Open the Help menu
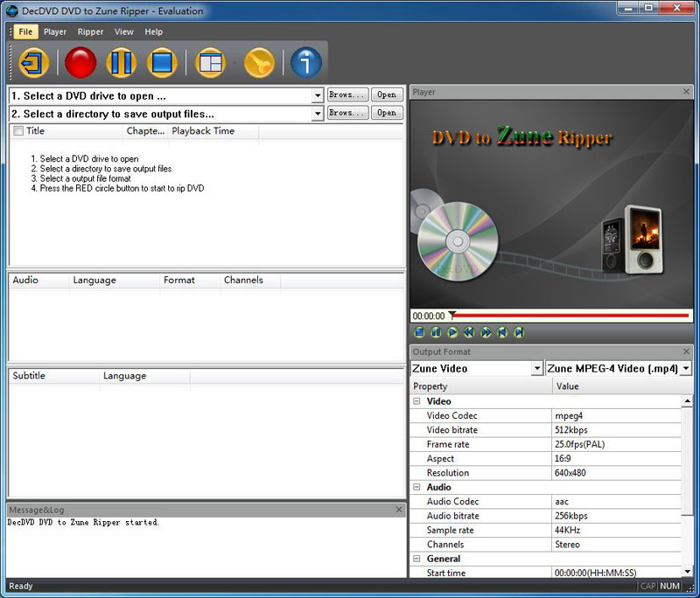This screenshot has height=598, width=700. coord(154,31)
